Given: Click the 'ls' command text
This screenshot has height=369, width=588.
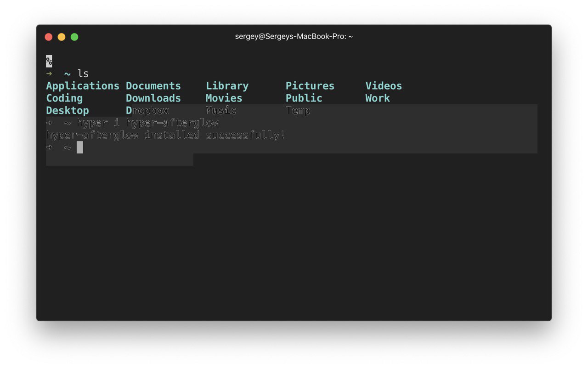Looking at the screenshot, I should pos(83,74).
